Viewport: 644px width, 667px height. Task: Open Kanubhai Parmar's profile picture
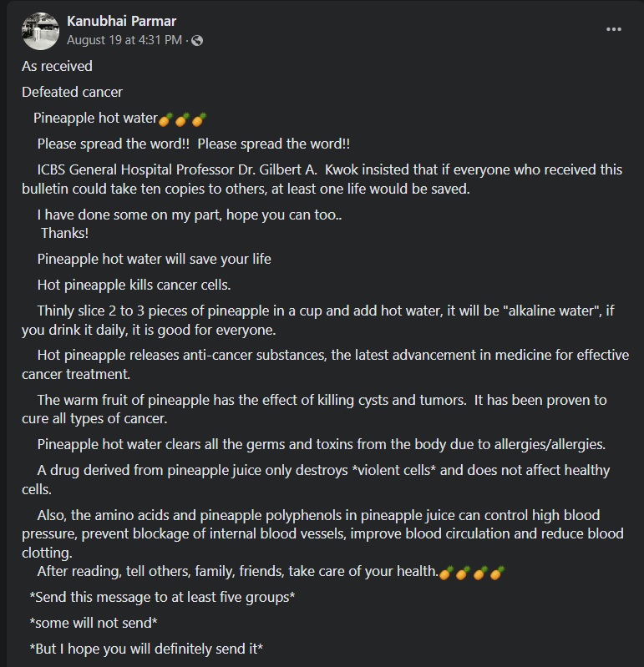tap(38, 30)
